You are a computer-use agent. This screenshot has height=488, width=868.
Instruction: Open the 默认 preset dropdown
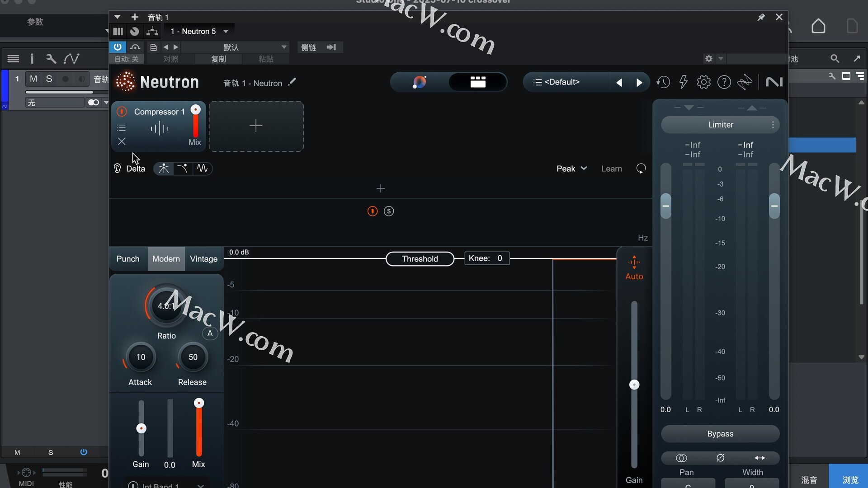coord(234,47)
